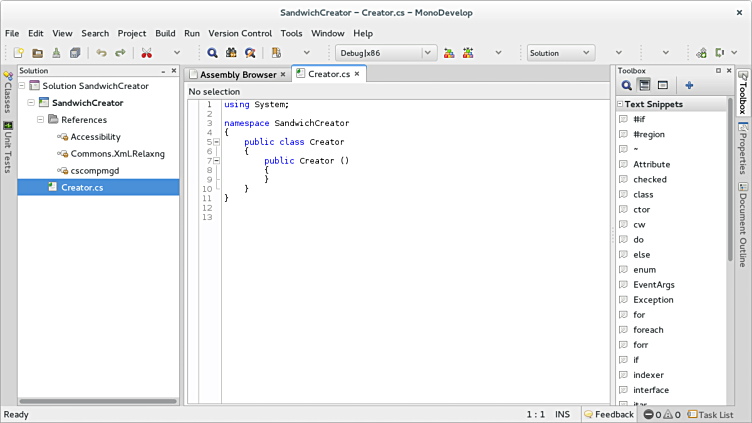The image size is (752, 423).
Task: Open the Debug|x86 configuration dropdown
Action: pos(385,53)
